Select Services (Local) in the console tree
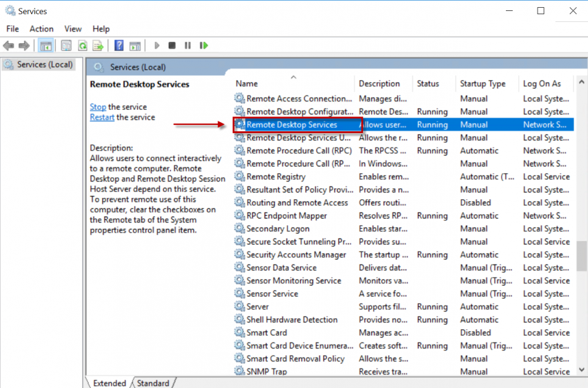 pos(45,65)
